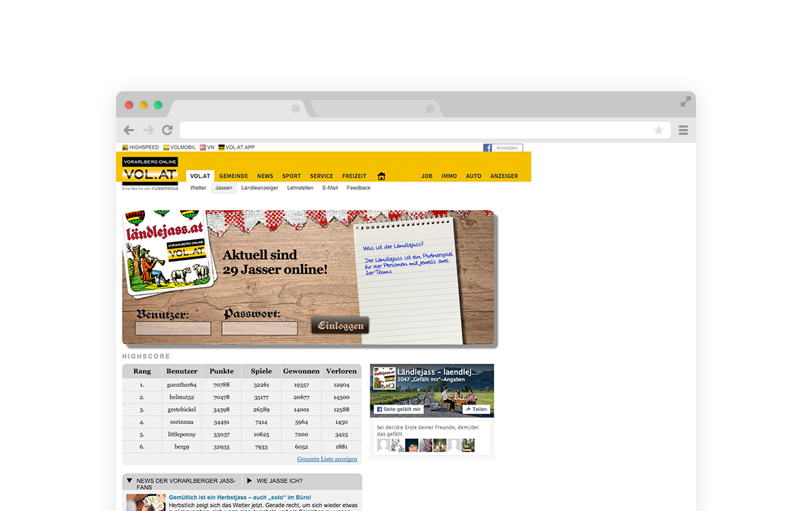Open the SERVICE menu
812x511 pixels.
pos(322,176)
